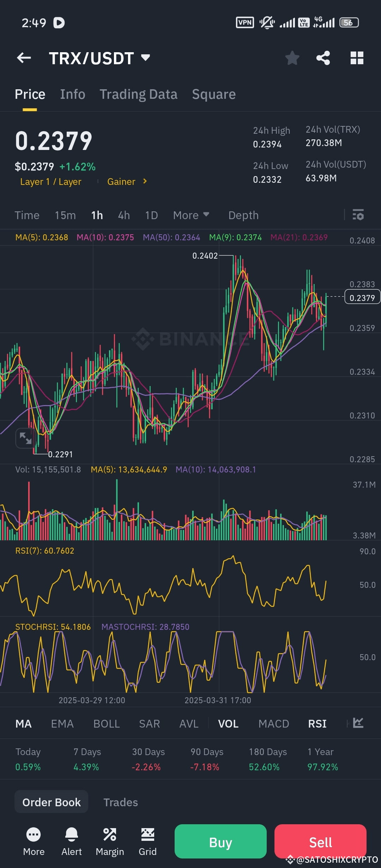
Task: Expand chart to fullscreen icon
Action: coord(25,438)
